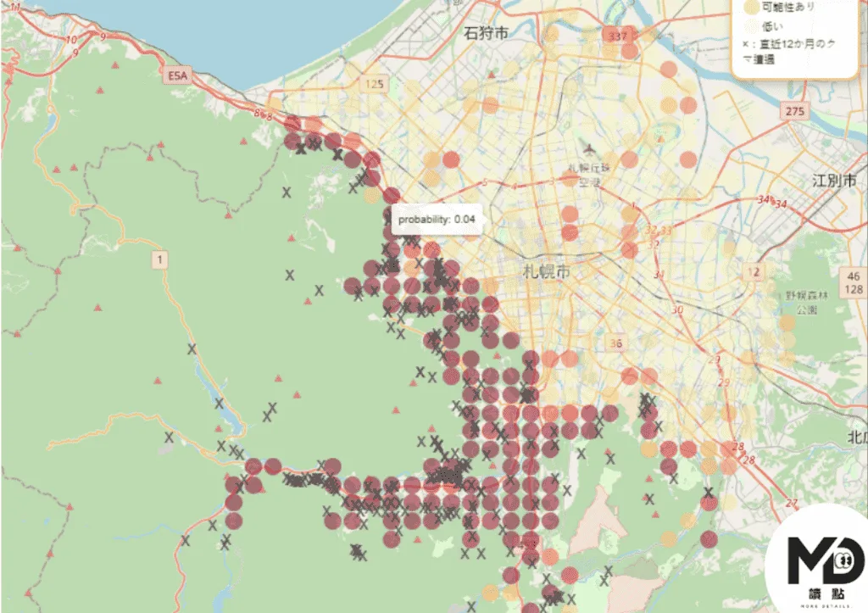This screenshot has width=868, height=613.
Task: Click the route 12 road marker
Action: [x=752, y=271]
